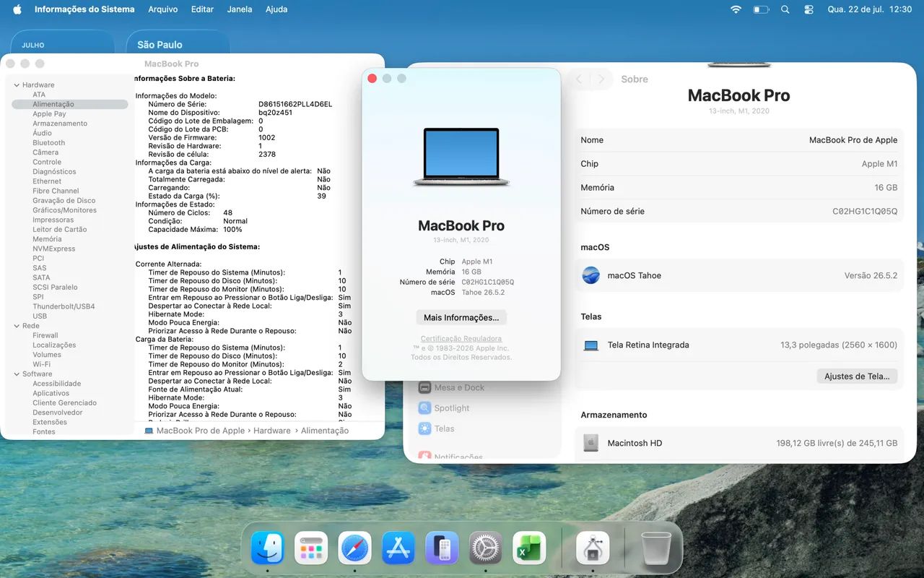
Task: Click the JULHO calendar widget
Action: coord(62,42)
